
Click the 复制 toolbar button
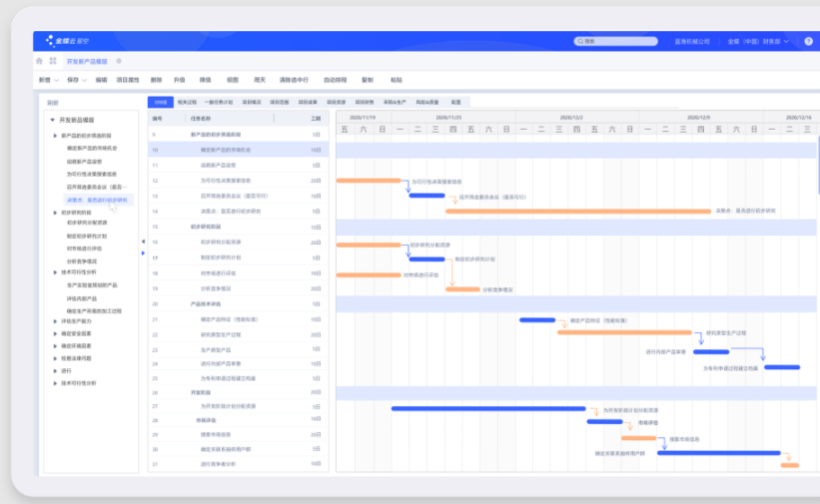click(x=368, y=80)
